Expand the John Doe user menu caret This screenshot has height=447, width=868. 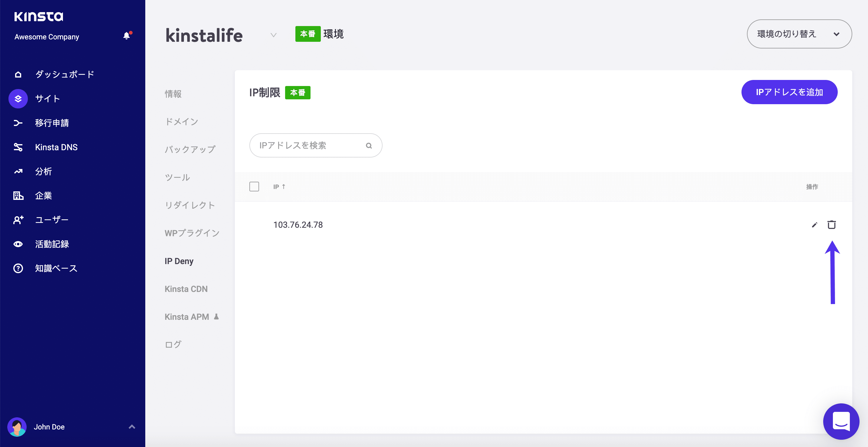[x=132, y=427]
